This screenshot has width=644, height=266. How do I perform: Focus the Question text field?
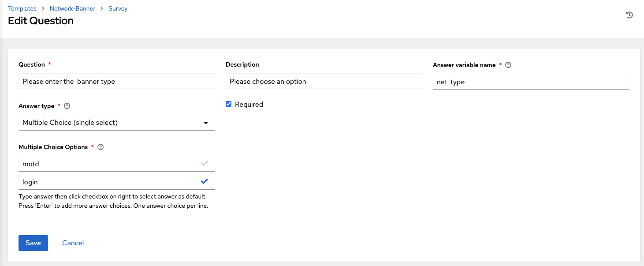coord(116,82)
